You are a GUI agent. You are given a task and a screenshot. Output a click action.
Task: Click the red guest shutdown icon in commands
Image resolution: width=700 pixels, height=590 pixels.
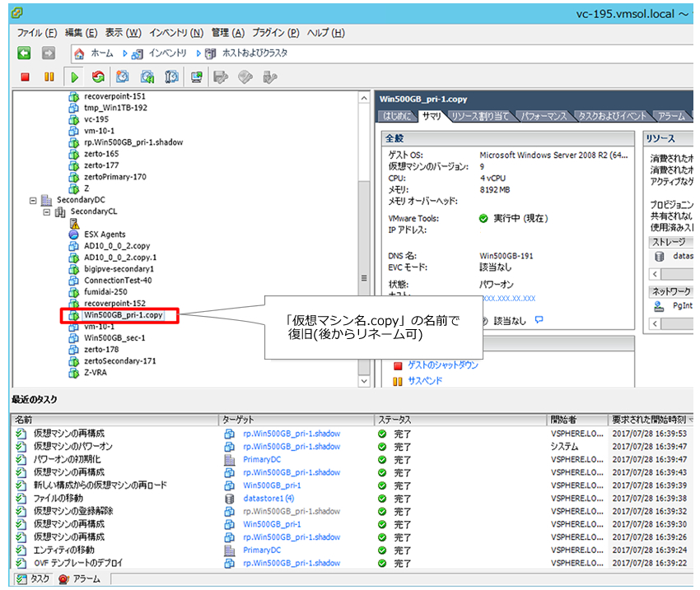[398, 366]
